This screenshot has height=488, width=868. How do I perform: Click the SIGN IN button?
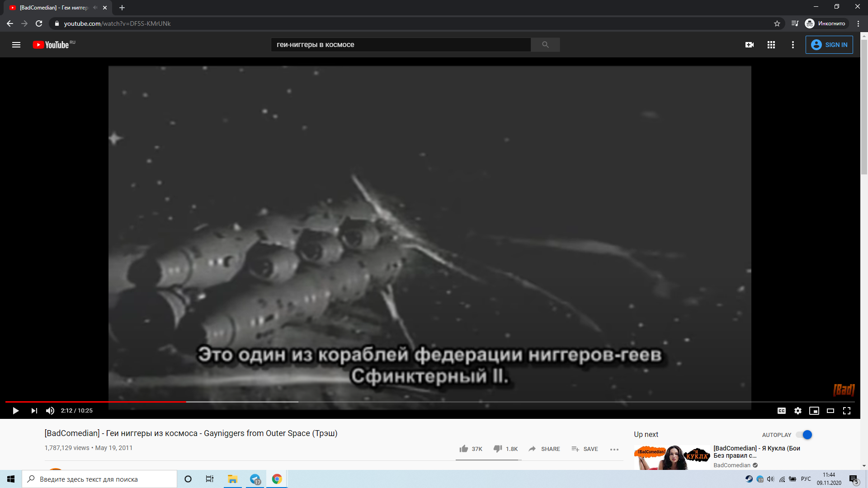(829, 45)
